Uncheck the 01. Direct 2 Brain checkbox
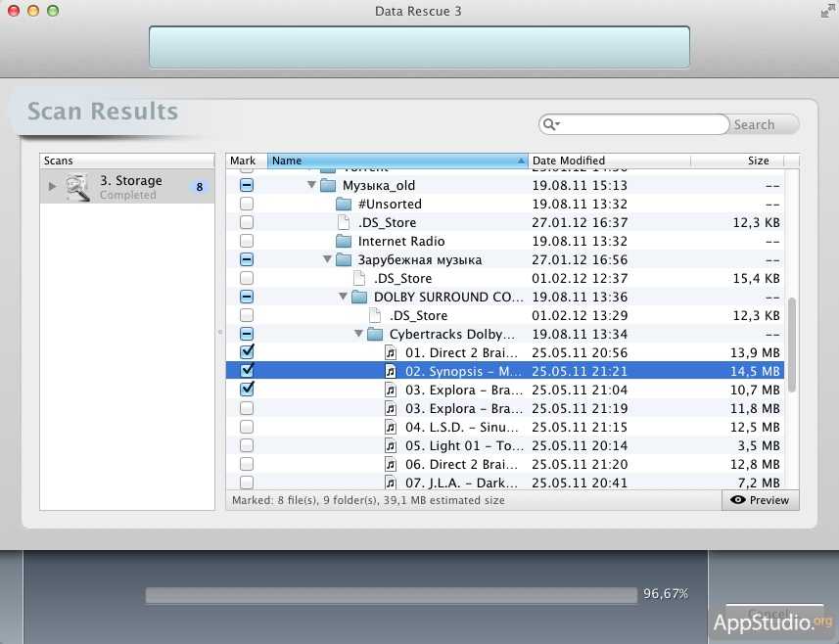Viewport: 839px width, 644px height. click(247, 352)
